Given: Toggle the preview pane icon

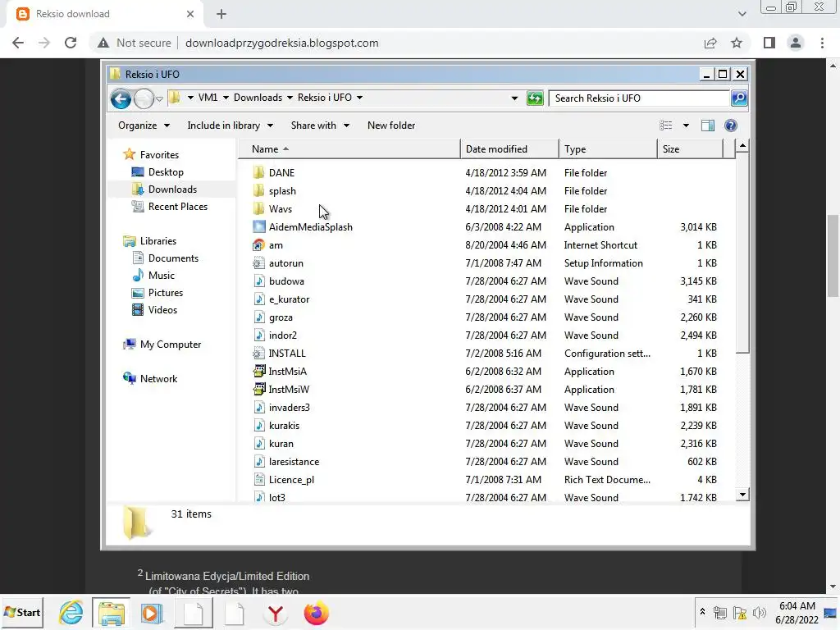Looking at the screenshot, I should (708, 126).
